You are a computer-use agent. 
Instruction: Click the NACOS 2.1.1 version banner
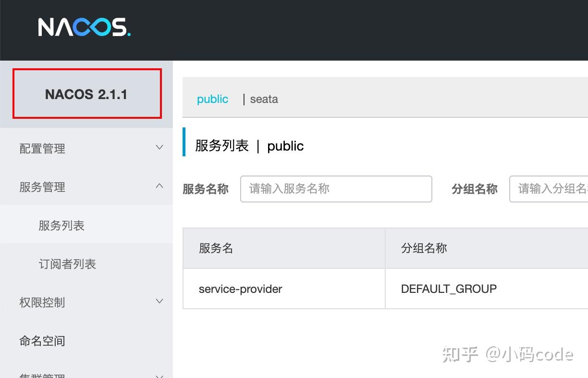[x=86, y=94]
